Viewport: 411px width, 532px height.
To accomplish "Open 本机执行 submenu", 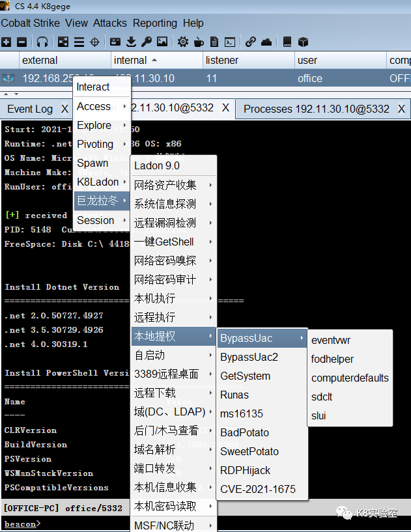I will (173, 299).
